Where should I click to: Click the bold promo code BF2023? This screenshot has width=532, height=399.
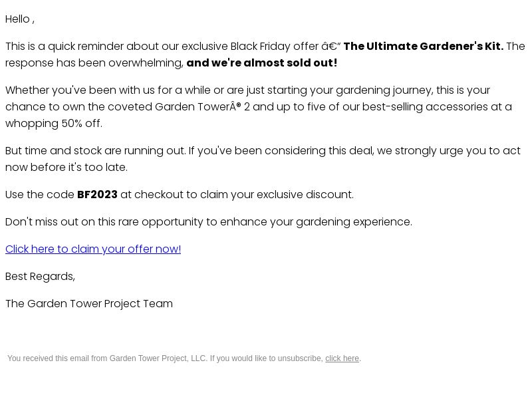(x=97, y=194)
